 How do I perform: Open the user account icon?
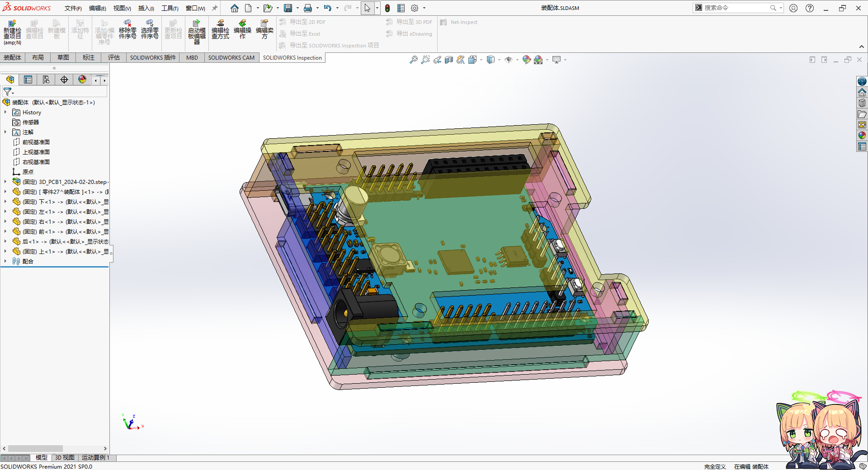click(x=793, y=8)
